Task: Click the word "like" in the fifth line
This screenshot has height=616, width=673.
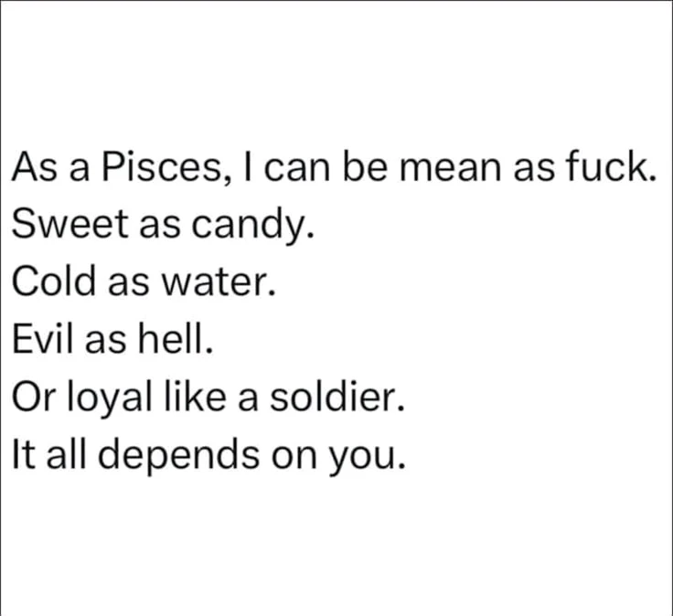Action: (x=189, y=398)
